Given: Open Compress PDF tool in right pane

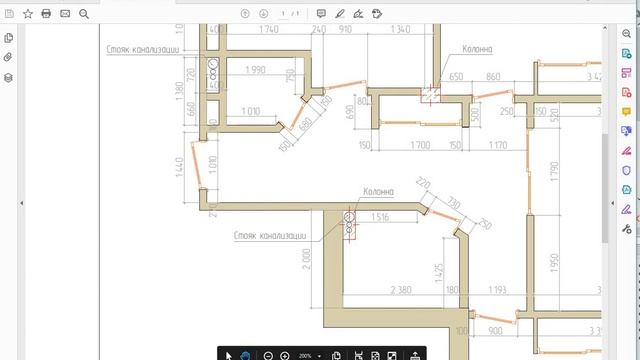Looking at the screenshot, I should point(627,189).
